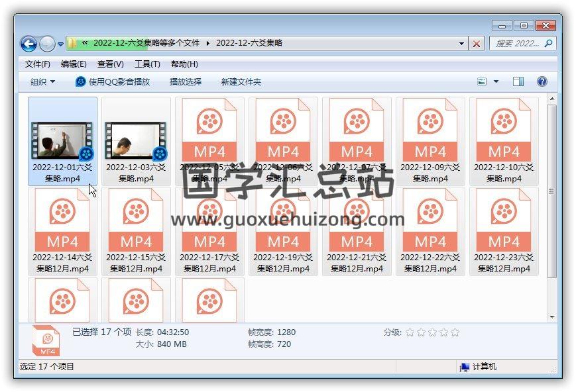Viewport: 576px width, 392px height.
Task: Open the help question mark icon
Action: tap(542, 81)
